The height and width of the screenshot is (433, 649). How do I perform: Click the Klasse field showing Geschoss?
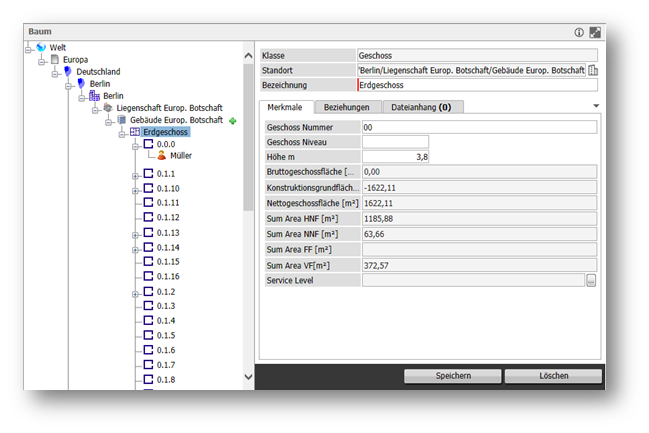477,55
